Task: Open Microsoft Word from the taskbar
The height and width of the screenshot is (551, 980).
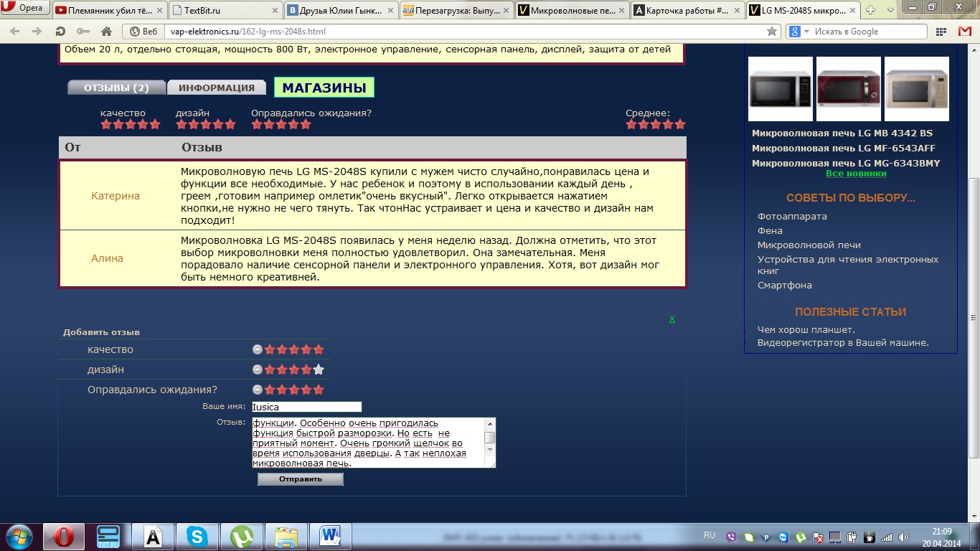Action: (x=330, y=537)
